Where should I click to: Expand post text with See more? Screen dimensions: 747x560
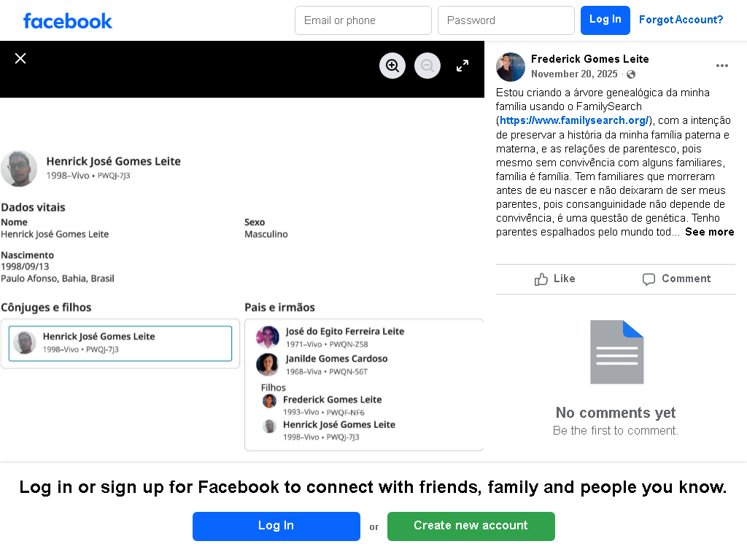click(709, 232)
